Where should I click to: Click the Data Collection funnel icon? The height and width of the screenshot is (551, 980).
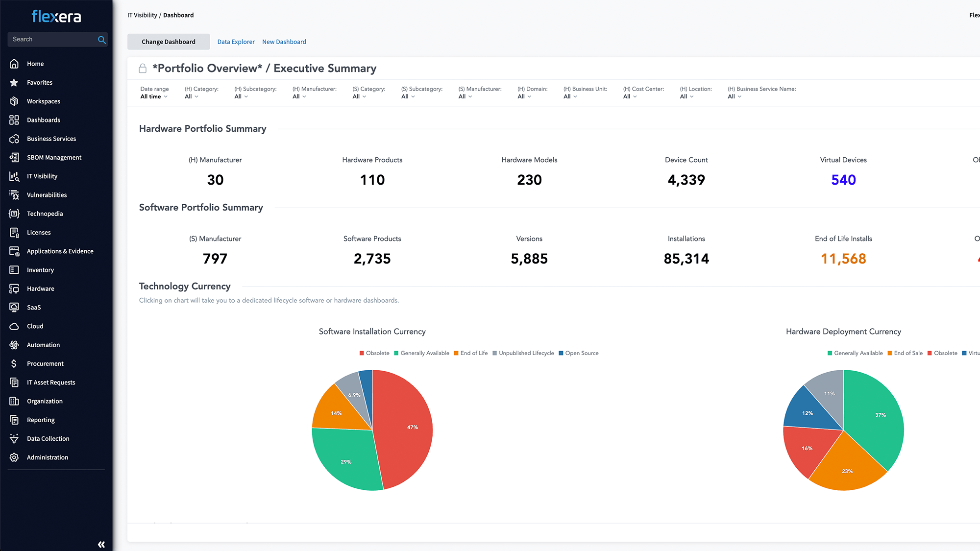14,438
